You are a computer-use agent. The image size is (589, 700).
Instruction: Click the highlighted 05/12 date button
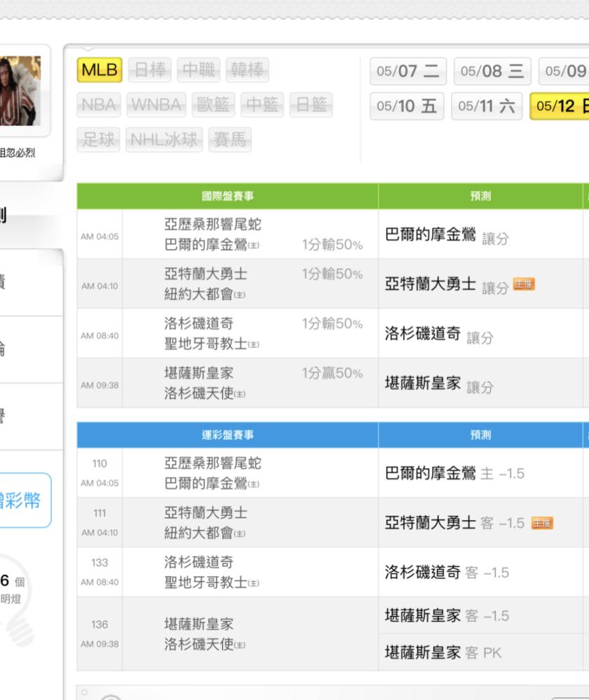pos(560,106)
